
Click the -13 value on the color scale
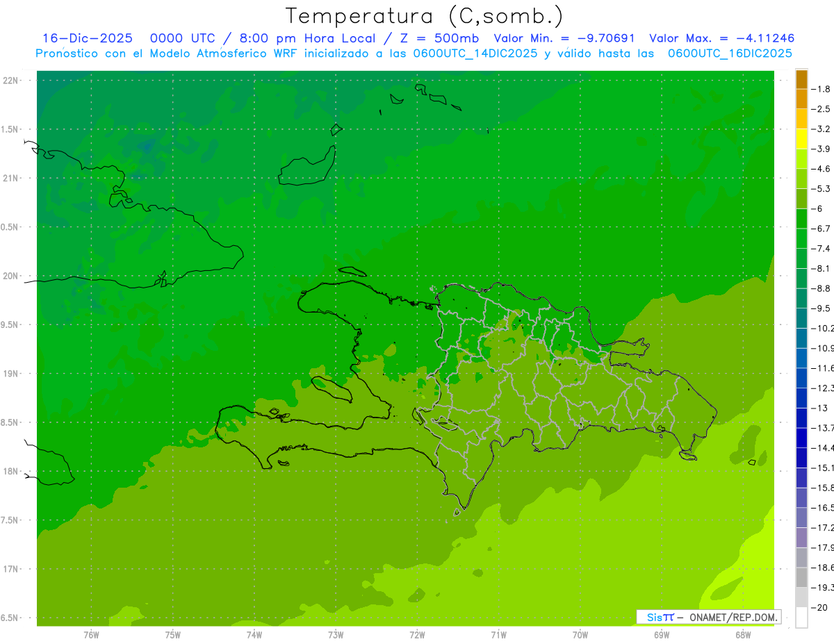point(821,408)
